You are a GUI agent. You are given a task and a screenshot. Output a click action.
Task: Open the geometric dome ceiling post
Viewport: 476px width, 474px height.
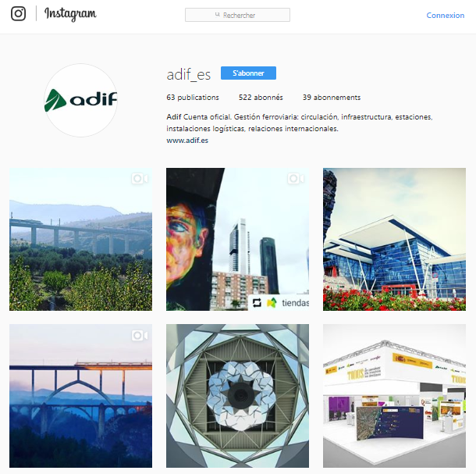237,396
